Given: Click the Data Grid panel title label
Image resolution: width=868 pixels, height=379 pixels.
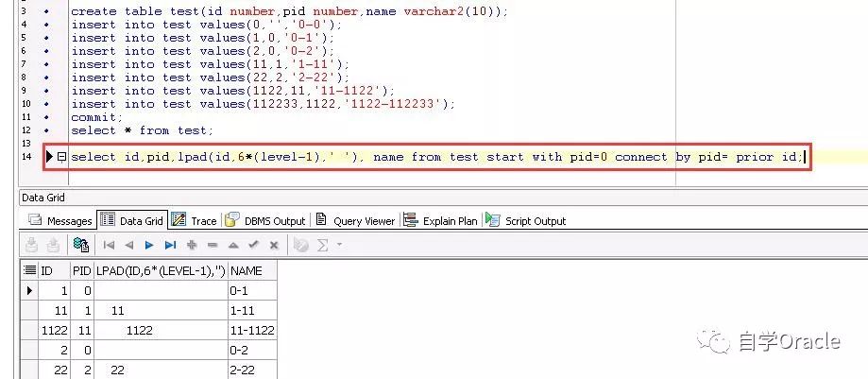Looking at the screenshot, I should [43, 198].
